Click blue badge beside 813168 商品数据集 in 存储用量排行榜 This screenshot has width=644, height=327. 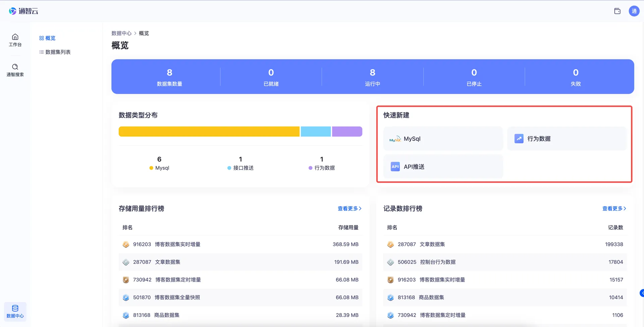tap(126, 315)
